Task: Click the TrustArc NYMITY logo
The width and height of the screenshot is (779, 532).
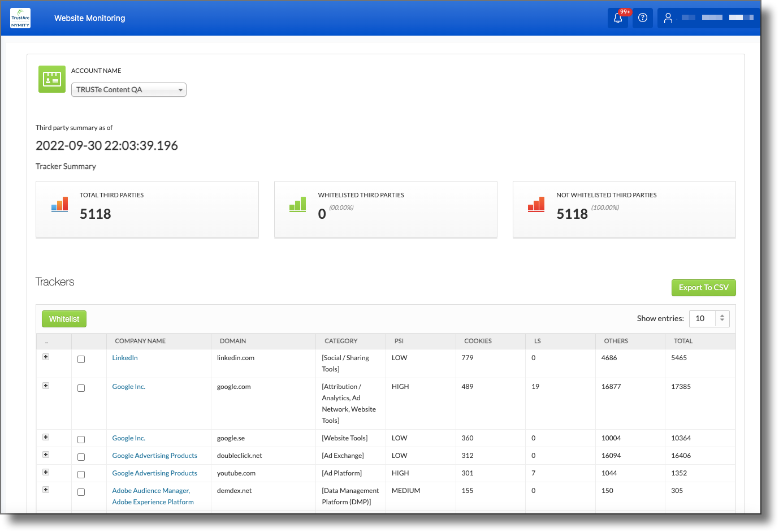Action: 20,18
